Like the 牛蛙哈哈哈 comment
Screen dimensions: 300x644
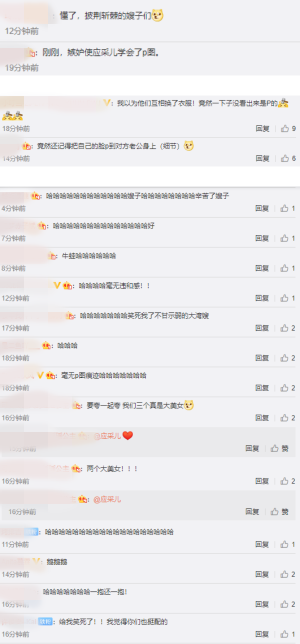click(x=288, y=268)
